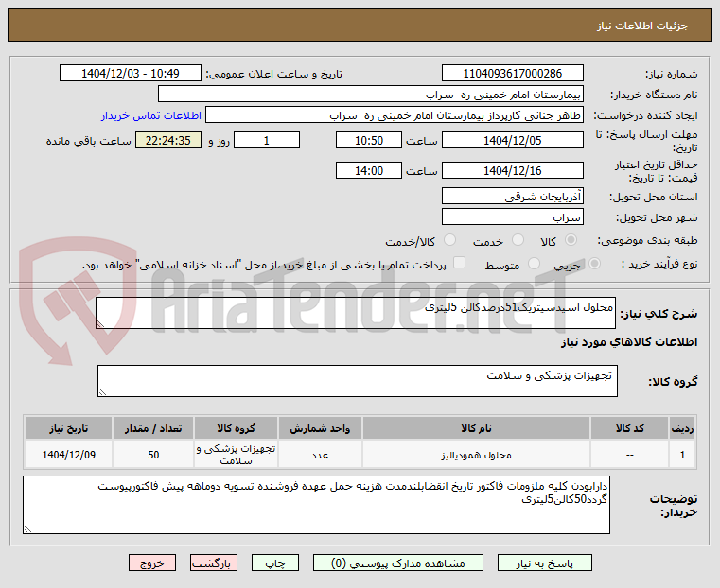The width and height of the screenshot is (720, 588).
Task: Click the countdown timer 22:24:35
Action: point(168,140)
